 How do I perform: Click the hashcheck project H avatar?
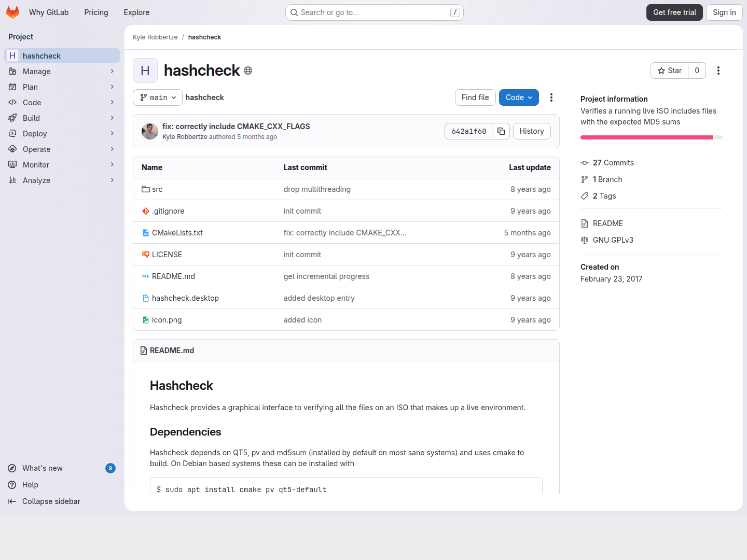coord(145,71)
